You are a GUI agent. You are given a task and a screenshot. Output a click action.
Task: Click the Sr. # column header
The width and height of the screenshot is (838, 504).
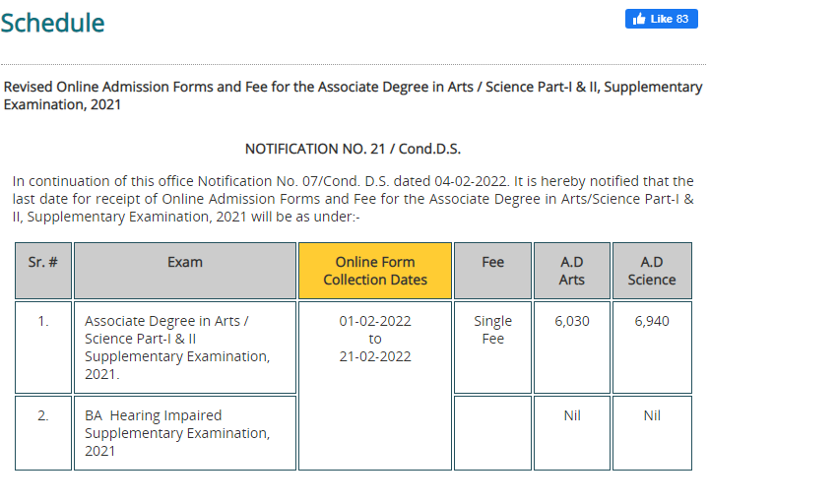click(43, 271)
